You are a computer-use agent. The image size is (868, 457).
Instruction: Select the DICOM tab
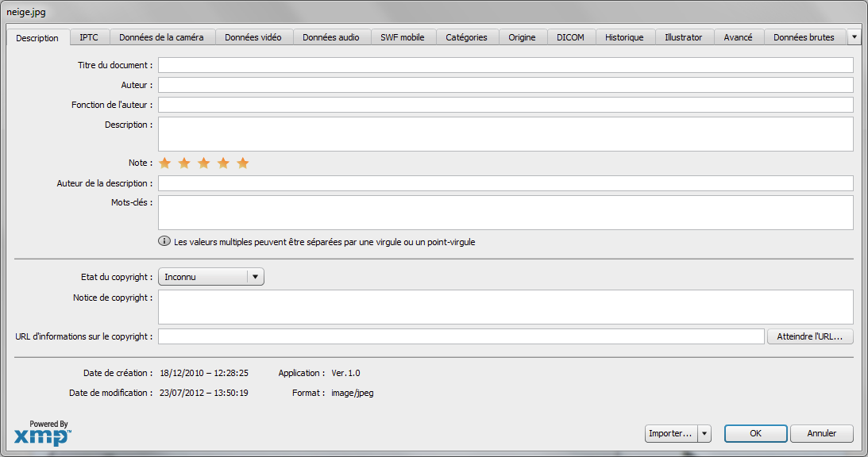(570, 37)
